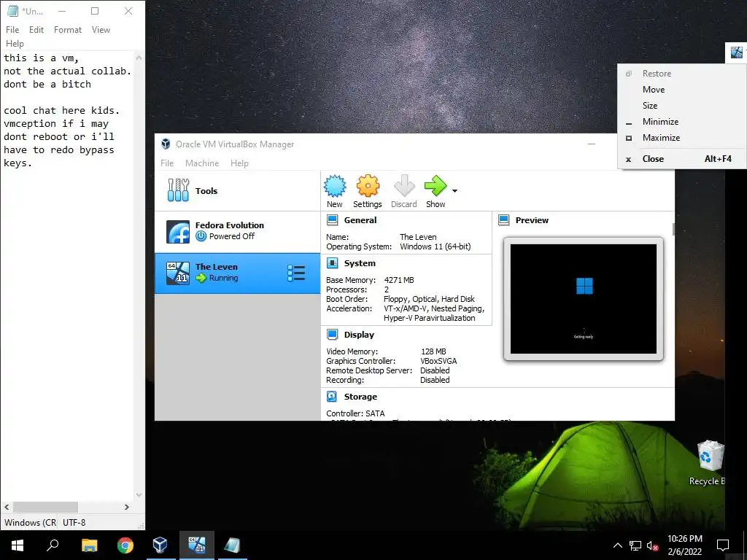Switch to The Leven VM taskbar icon

[x=197, y=545]
